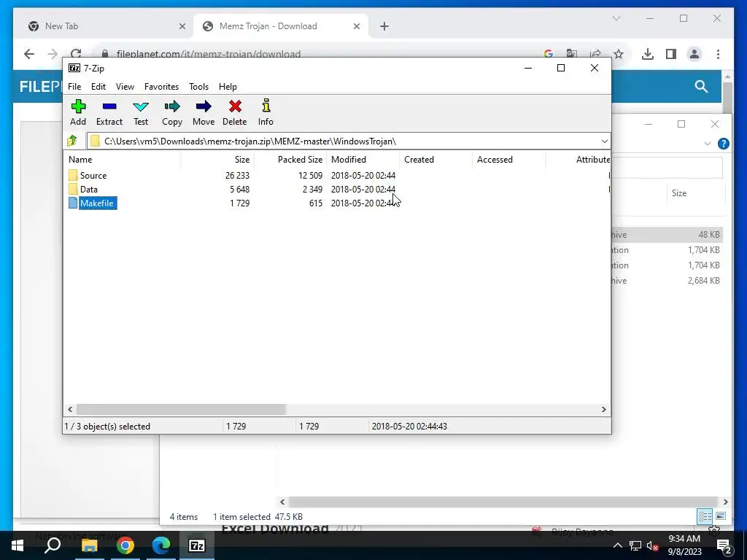This screenshot has width=747, height=560.
Task: Open the 7-Zip File menu
Action: click(x=74, y=87)
